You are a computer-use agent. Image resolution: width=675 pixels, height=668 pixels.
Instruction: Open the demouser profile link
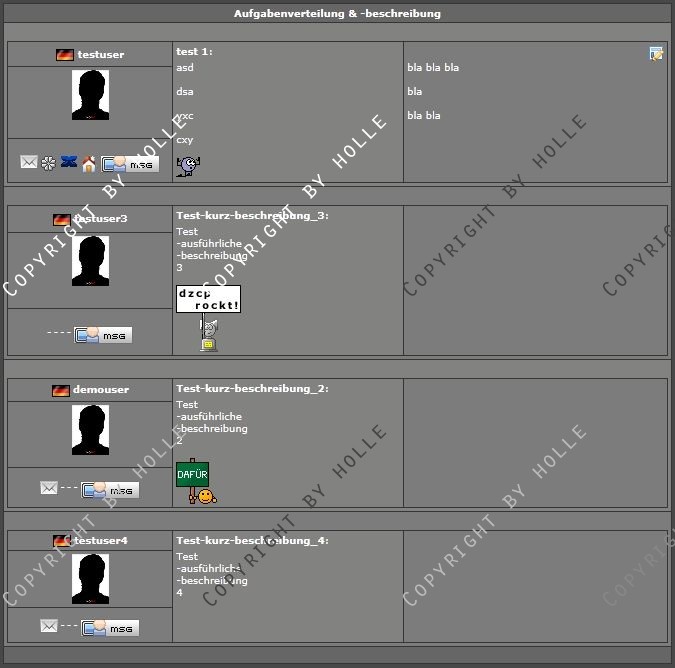[100, 390]
